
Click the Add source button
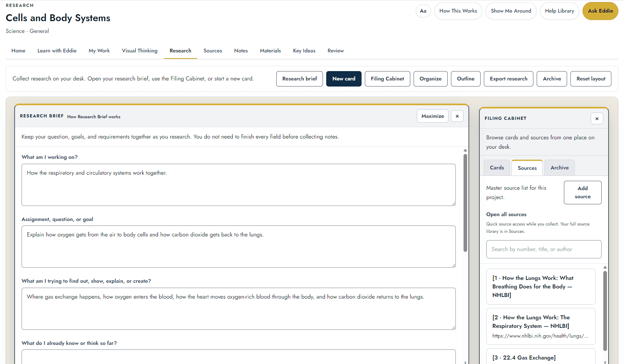pos(583,193)
